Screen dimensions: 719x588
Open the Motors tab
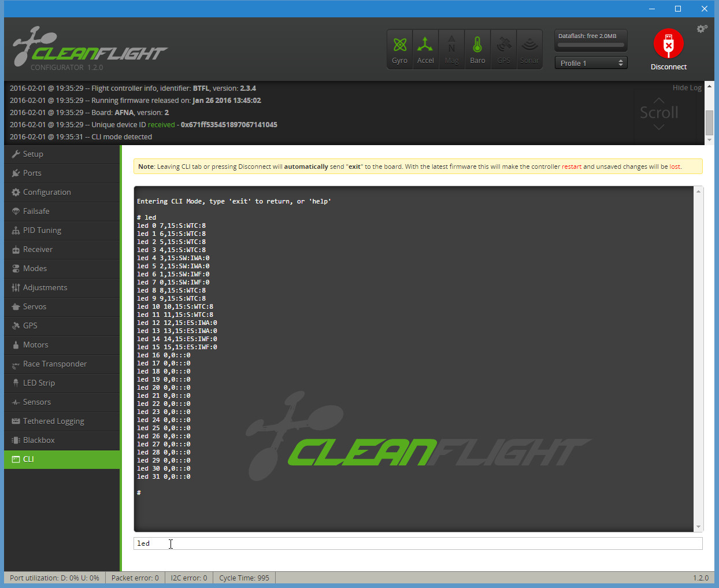click(62, 345)
